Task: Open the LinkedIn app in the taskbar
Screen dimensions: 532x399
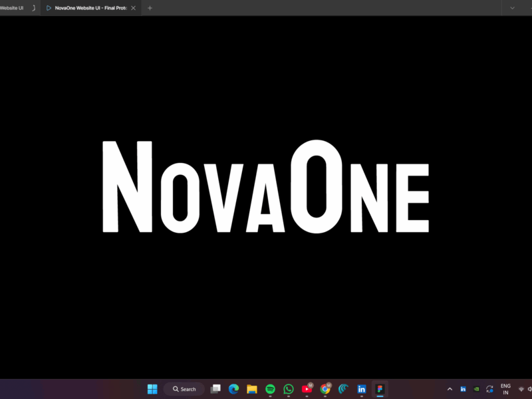Action: pos(362,389)
